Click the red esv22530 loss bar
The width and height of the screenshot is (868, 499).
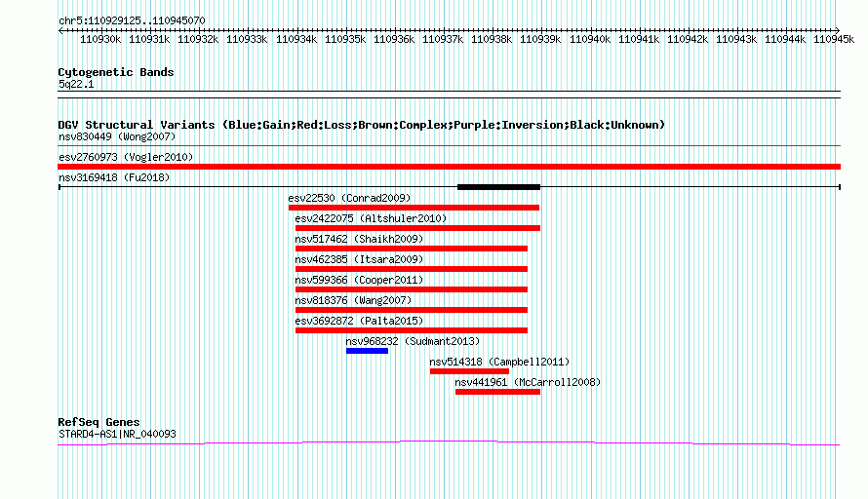pyautogui.click(x=414, y=208)
